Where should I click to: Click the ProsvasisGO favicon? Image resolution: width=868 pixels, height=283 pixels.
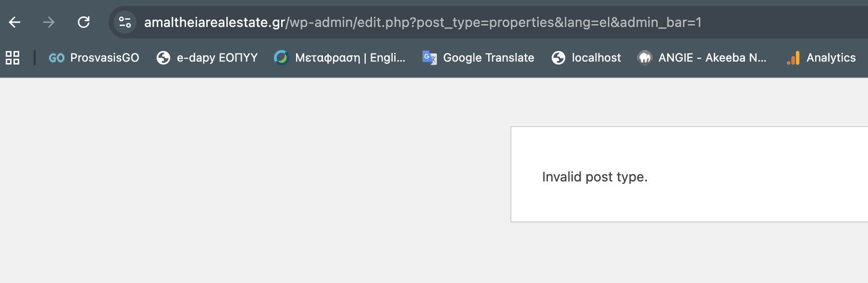pos(56,58)
